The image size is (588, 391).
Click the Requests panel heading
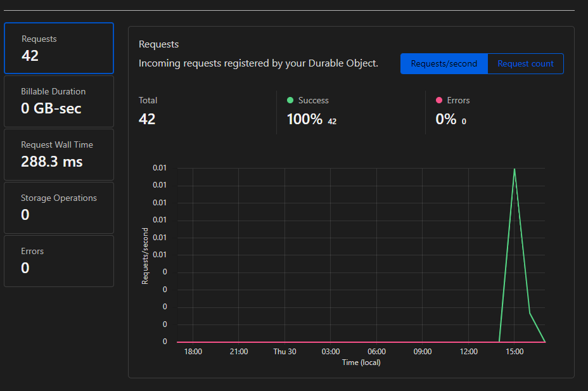(158, 44)
